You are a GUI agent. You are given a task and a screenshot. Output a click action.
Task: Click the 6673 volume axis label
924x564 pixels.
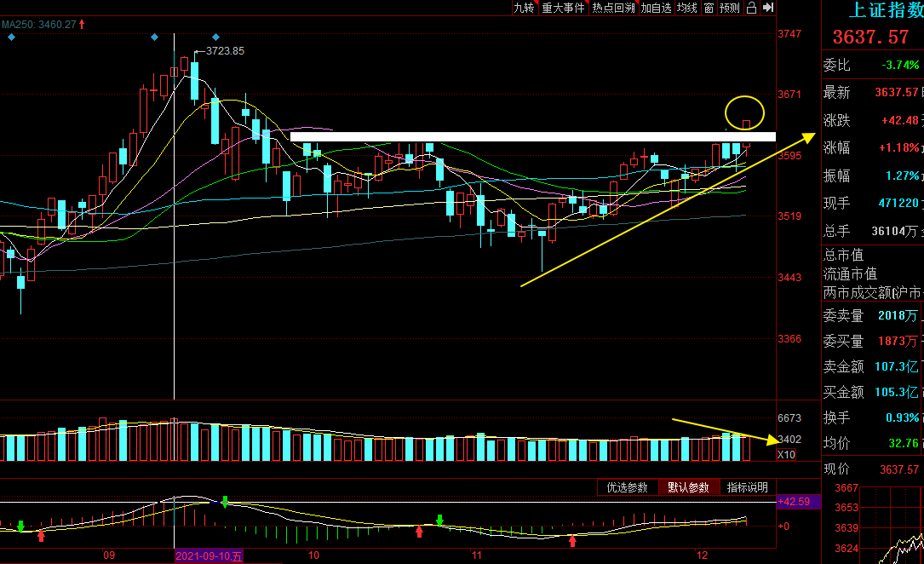click(789, 417)
